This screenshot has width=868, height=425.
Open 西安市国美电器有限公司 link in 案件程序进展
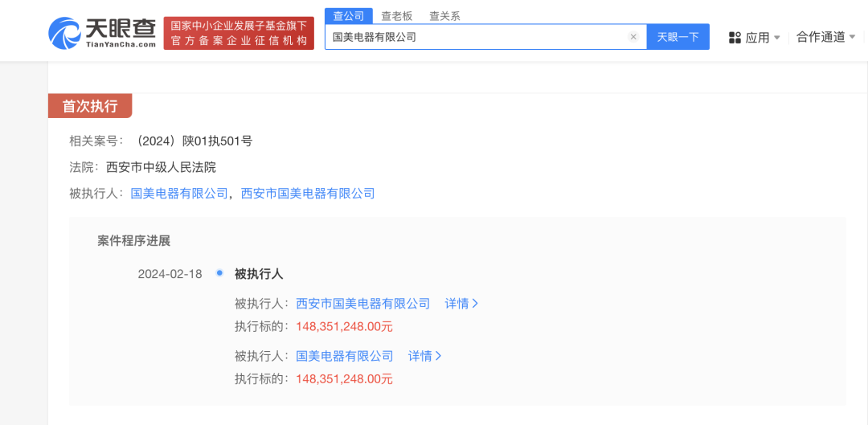point(363,304)
